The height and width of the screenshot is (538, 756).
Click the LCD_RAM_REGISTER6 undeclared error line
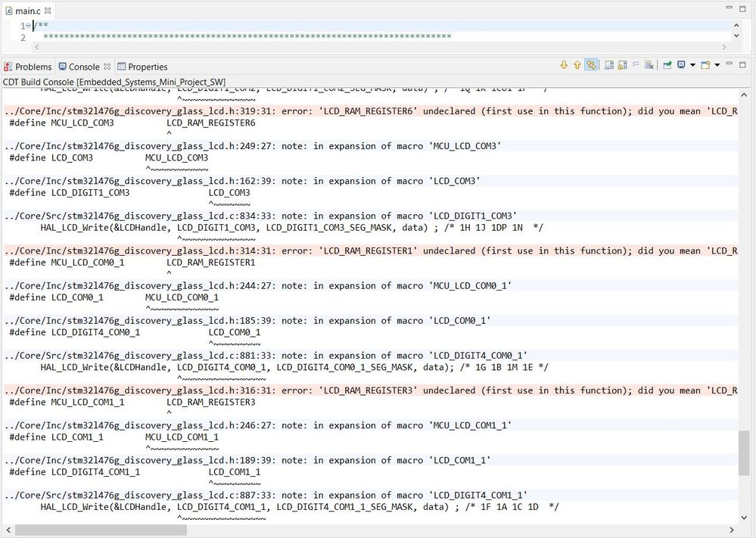371,111
